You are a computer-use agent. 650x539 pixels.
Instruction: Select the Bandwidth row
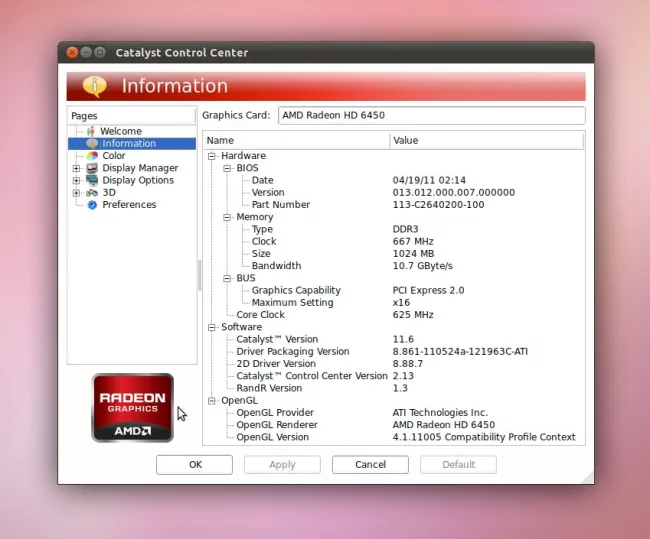coord(394,266)
